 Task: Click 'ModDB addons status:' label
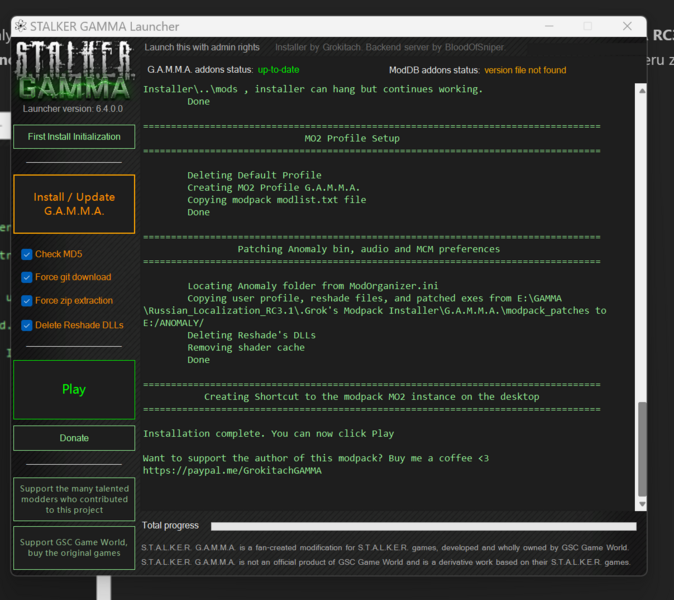434,70
